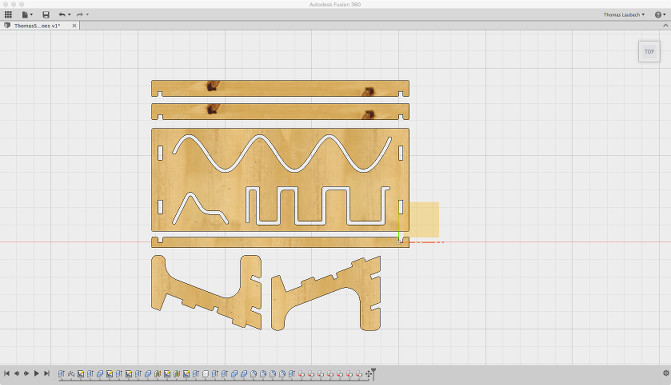Open the undo history dropdown arrow

coord(69,15)
